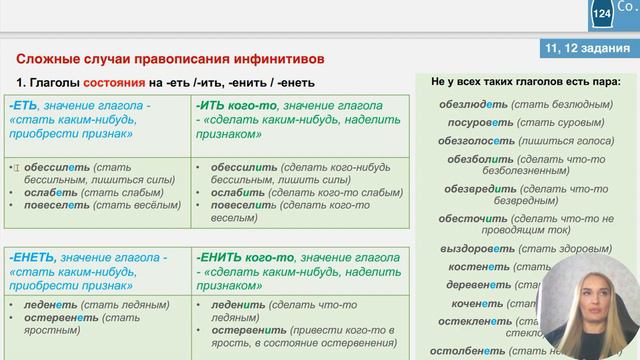Click the word 'деревенеть' in right panel
Viewport: 640px width, 360px height.
point(478,284)
